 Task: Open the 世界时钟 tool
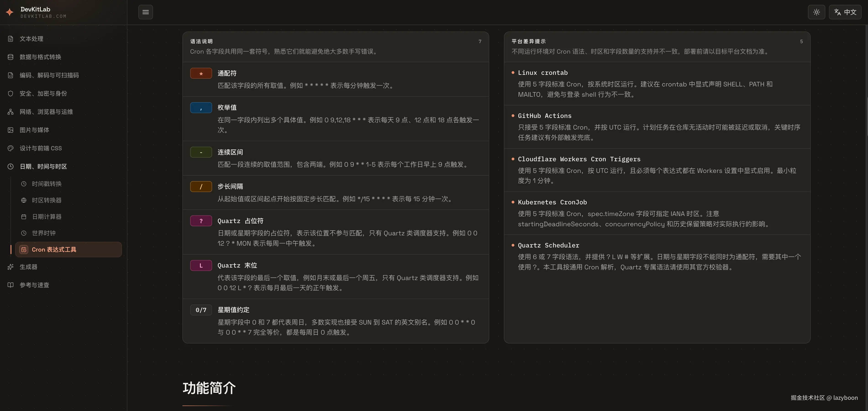click(x=68, y=233)
